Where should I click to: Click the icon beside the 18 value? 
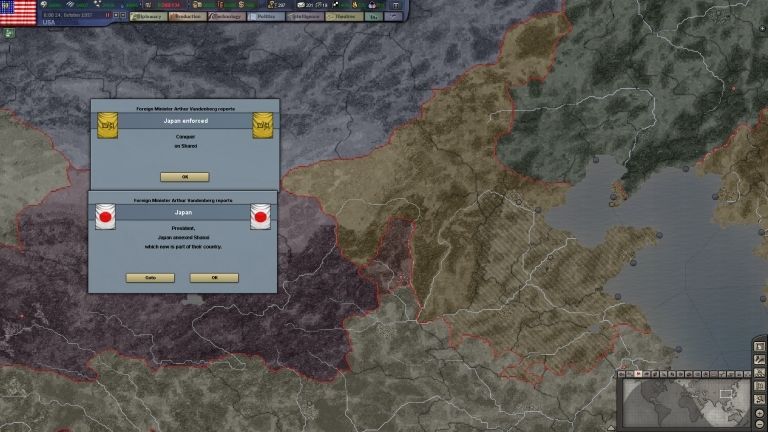coord(319,5)
